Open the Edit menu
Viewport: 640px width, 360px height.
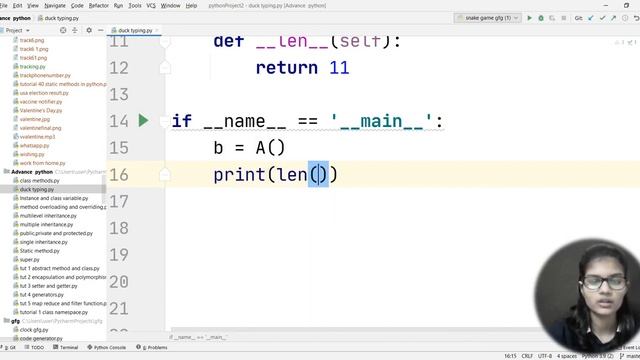17,6
